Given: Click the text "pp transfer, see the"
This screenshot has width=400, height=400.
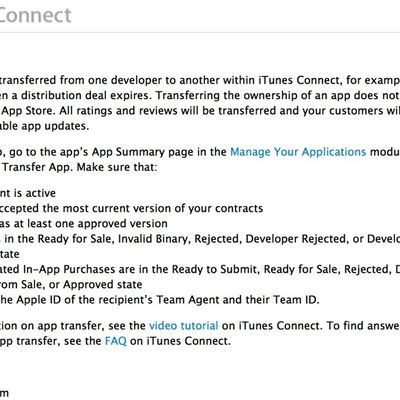Looking at the screenshot, I should pyautogui.click(x=51, y=341).
